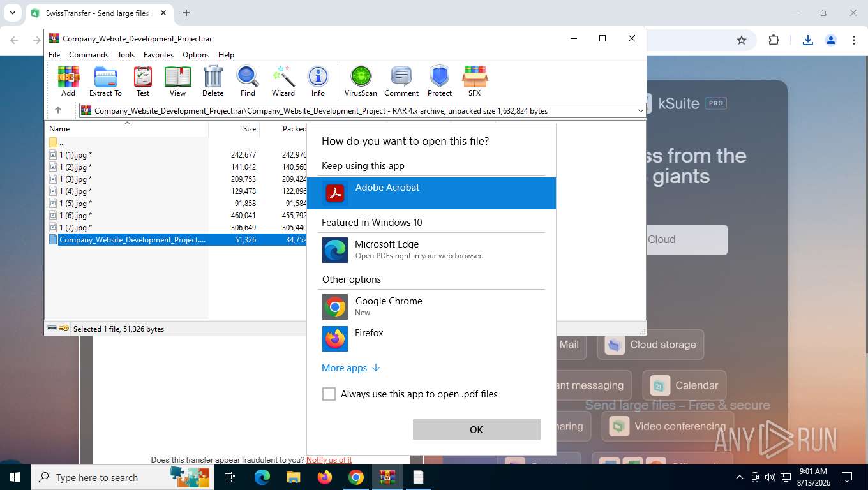The height and width of the screenshot is (490, 868).
Task: Expand the WinRAR address path dropdown
Action: pyautogui.click(x=640, y=111)
